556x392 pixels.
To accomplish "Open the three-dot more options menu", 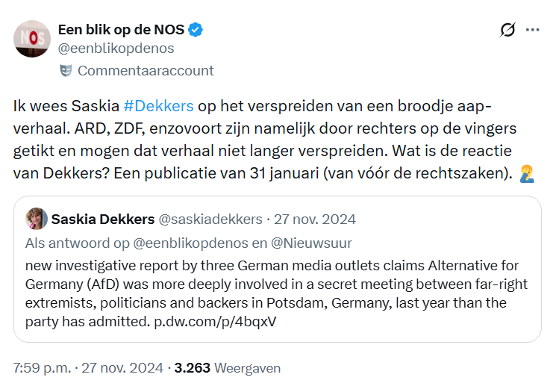I will (532, 30).
